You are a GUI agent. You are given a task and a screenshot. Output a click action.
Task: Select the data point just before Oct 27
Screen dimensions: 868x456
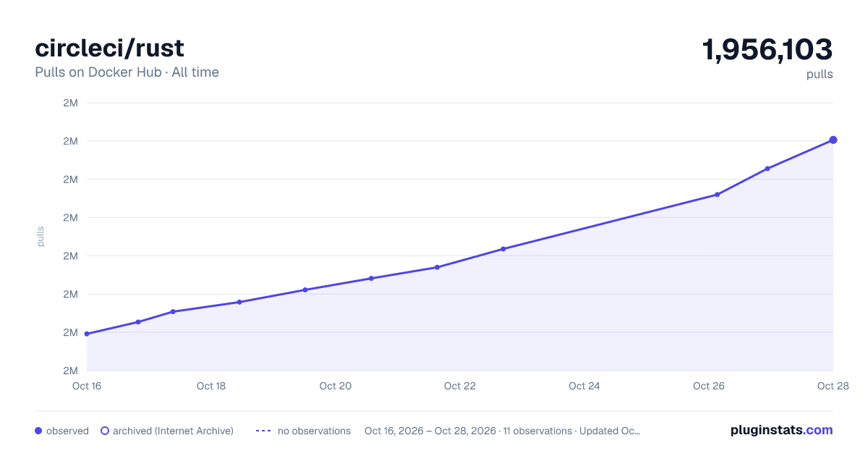(x=767, y=169)
